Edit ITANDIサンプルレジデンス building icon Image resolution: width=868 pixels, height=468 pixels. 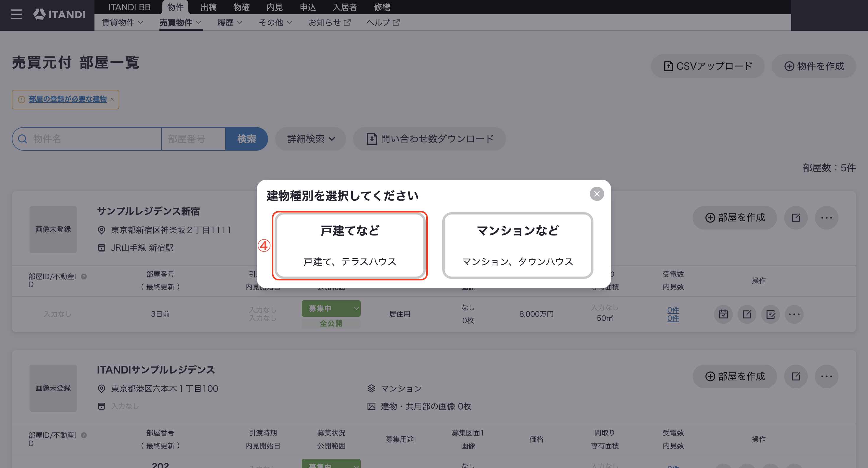[x=796, y=376]
